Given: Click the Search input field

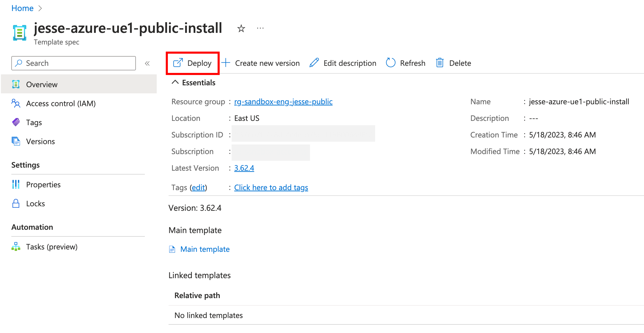Looking at the screenshot, I should (x=74, y=63).
